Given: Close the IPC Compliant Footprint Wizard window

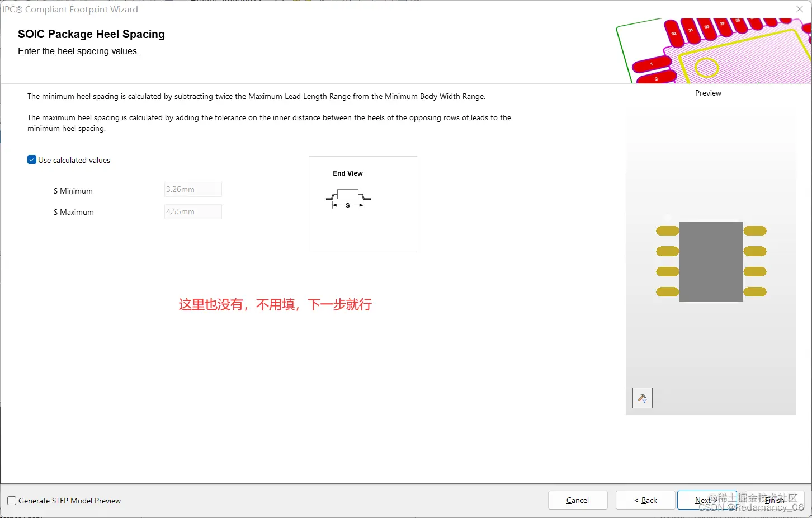Looking at the screenshot, I should (x=799, y=9).
